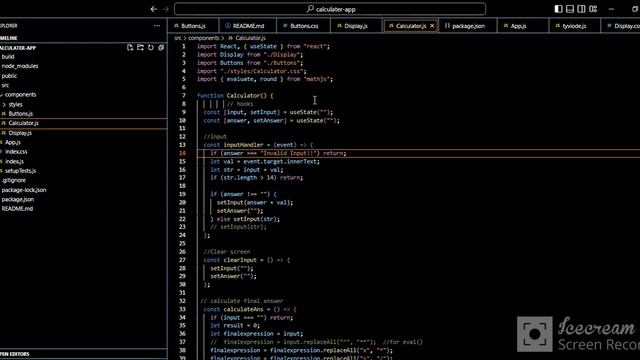Click line number 14 in gutter
640x360 pixels.
(182, 153)
